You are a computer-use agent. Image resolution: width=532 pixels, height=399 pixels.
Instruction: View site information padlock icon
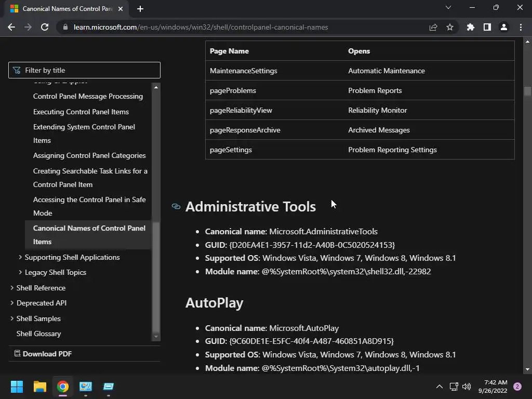(x=65, y=27)
